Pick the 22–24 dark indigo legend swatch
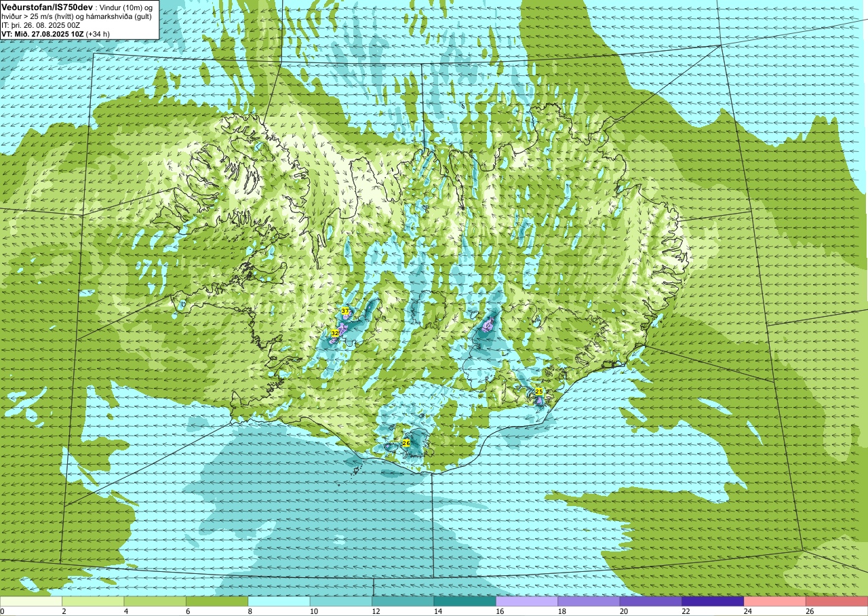The height and width of the screenshot is (616, 868). click(713, 602)
